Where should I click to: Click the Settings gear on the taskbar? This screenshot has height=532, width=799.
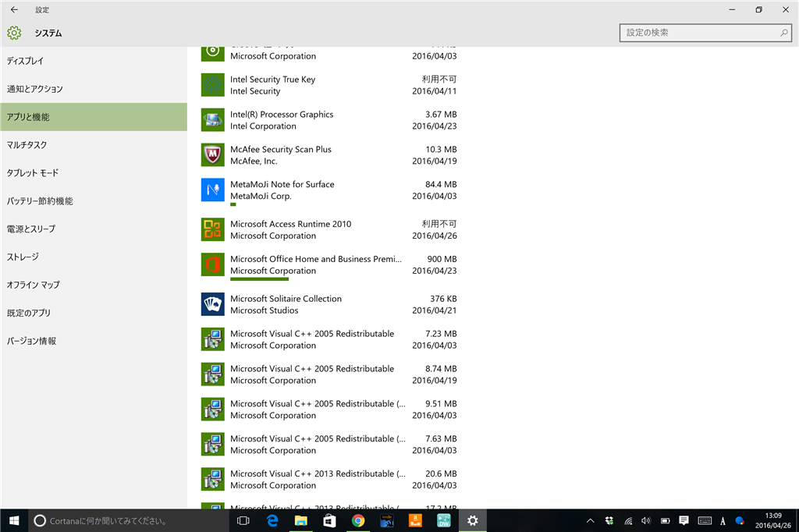tap(472, 521)
